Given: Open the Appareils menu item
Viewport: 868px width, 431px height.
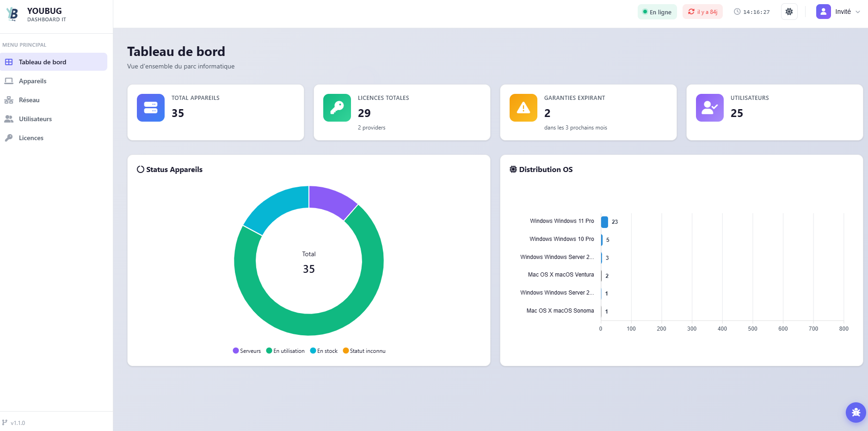Looking at the screenshot, I should [x=54, y=81].
